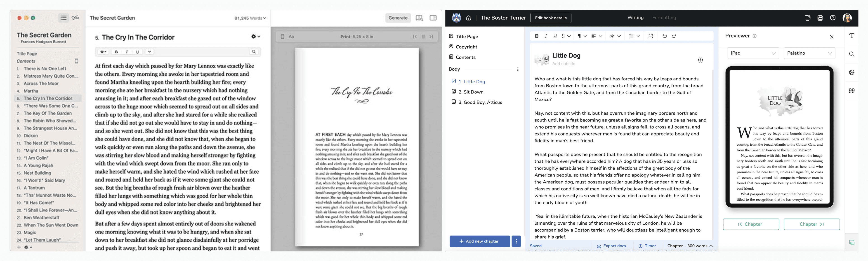
Task: Open the Palatino font dropdown in the Previewer
Action: click(x=809, y=53)
